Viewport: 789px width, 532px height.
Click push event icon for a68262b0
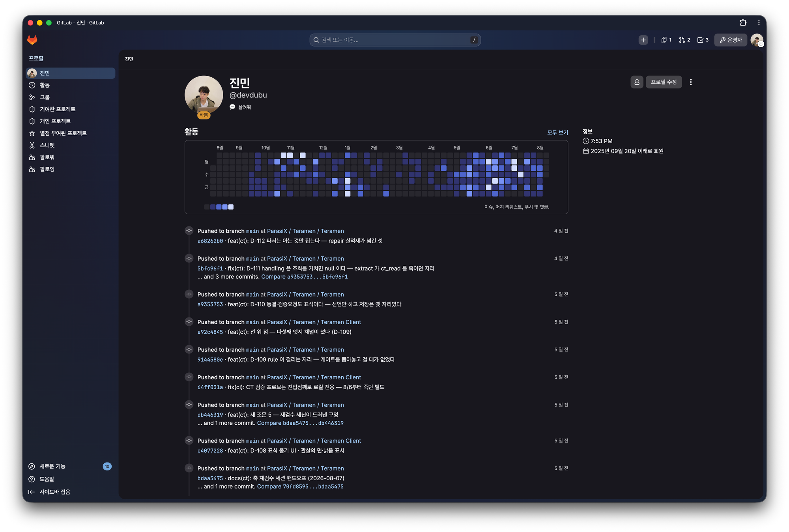coord(189,231)
